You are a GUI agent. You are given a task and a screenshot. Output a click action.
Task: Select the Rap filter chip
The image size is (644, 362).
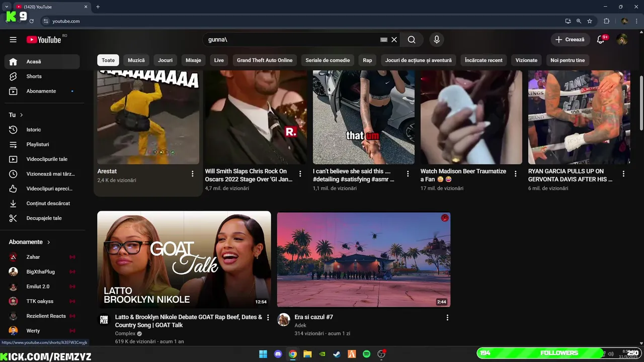pos(367,60)
